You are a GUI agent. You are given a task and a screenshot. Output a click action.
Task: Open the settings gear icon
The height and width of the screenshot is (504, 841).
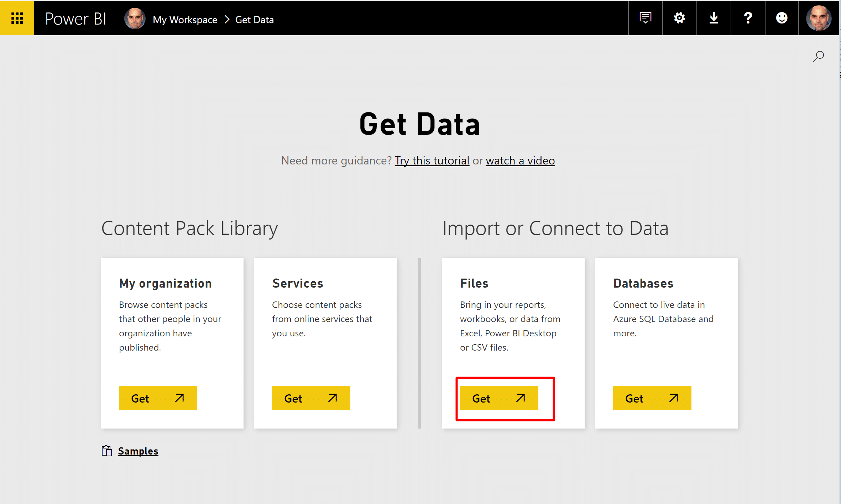pos(679,18)
